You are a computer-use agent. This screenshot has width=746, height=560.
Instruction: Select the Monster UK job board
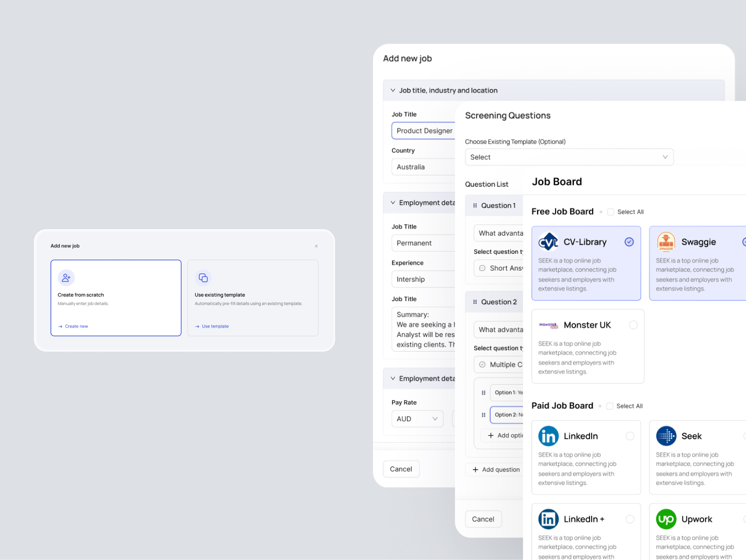(x=633, y=324)
